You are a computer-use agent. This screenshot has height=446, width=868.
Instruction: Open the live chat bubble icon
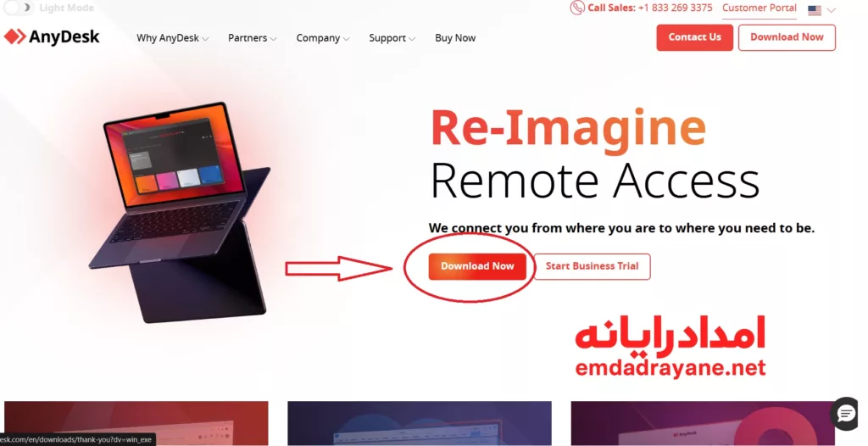[x=846, y=413]
